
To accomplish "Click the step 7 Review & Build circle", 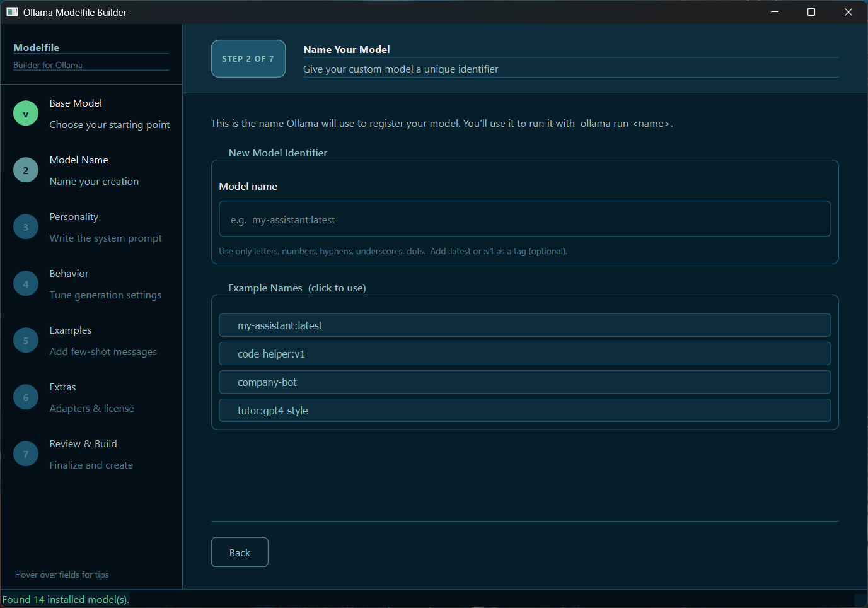I will tap(26, 454).
